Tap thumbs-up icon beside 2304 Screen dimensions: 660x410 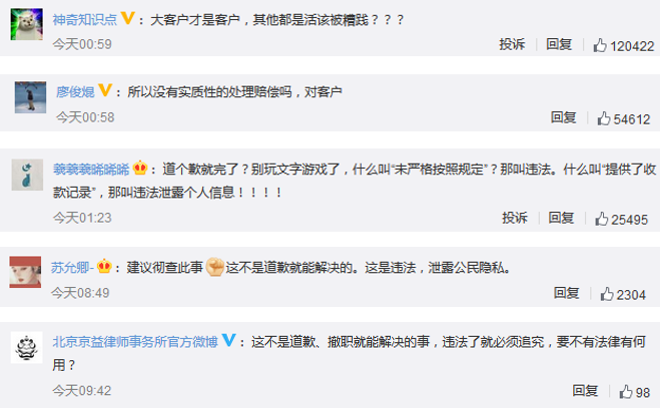607,294
